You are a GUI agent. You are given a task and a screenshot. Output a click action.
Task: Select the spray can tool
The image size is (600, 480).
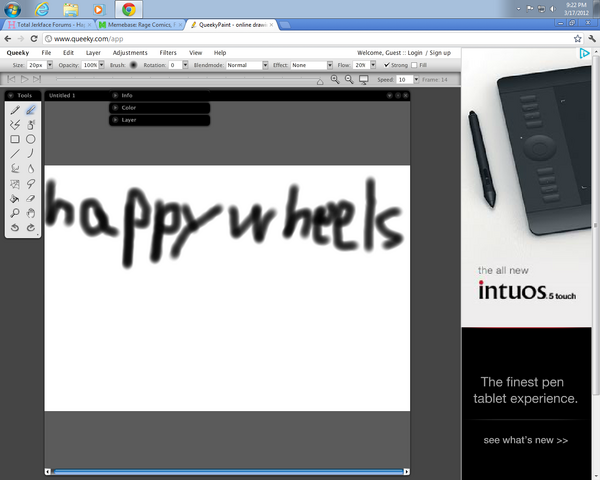[x=31, y=124]
